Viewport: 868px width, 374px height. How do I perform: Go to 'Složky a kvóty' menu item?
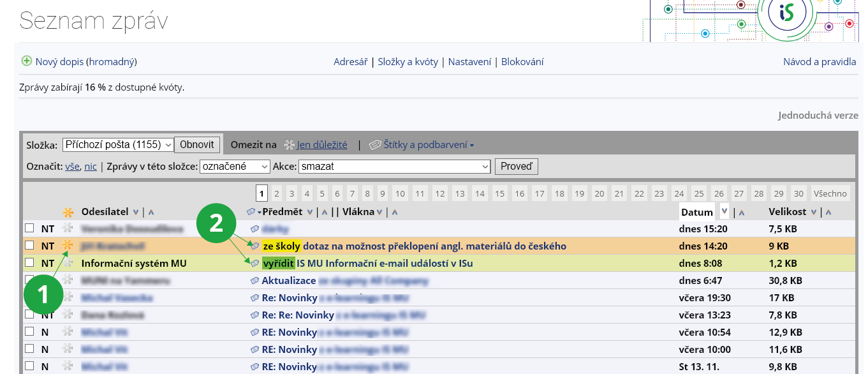[408, 62]
